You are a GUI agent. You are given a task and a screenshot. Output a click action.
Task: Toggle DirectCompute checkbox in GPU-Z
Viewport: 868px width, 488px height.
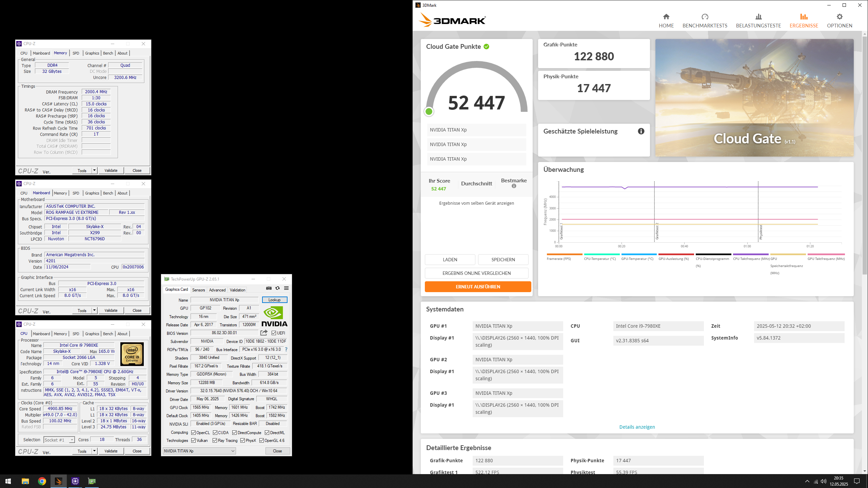click(x=235, y=433)
